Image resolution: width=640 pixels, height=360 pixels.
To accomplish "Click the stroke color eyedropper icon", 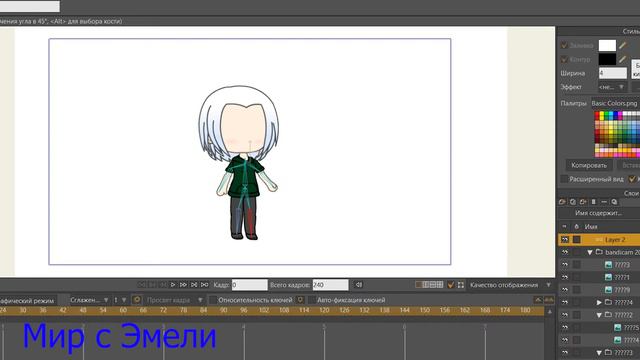I will pyautogui.click(x=623, y=59).
